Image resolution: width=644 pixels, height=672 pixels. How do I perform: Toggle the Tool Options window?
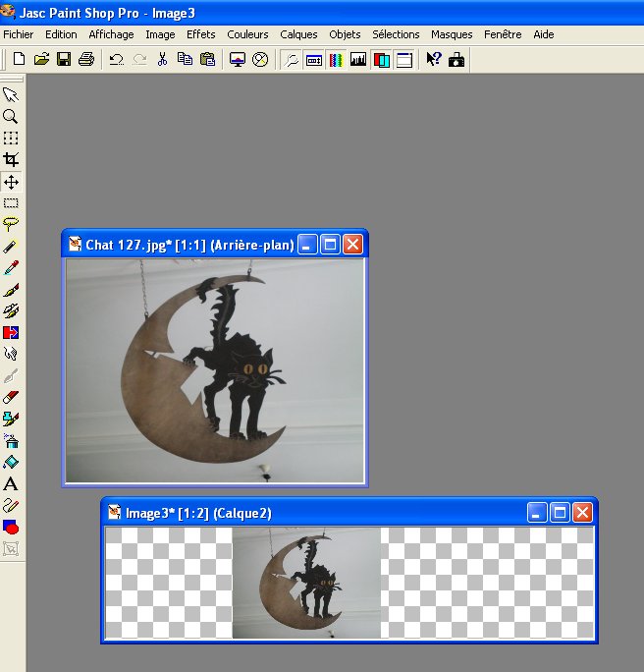pos(314,59)
